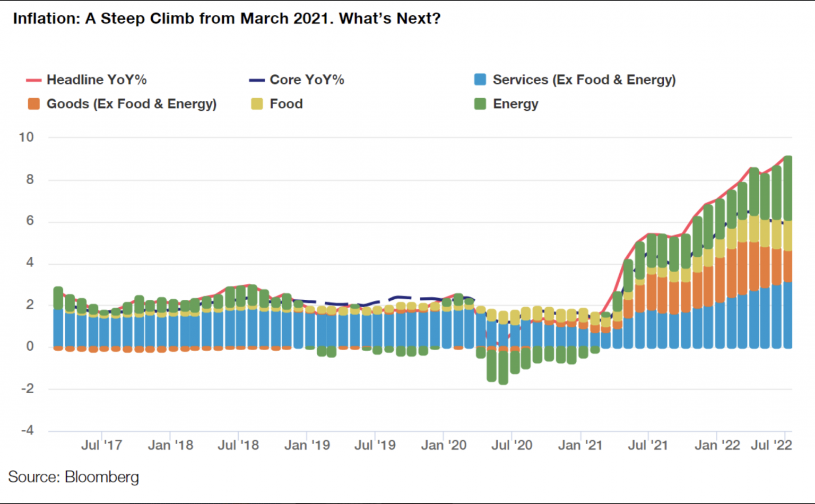Screen dimensions: 815x504
Task: Click the 10 value on y-axis
Action: coord(26,137)
